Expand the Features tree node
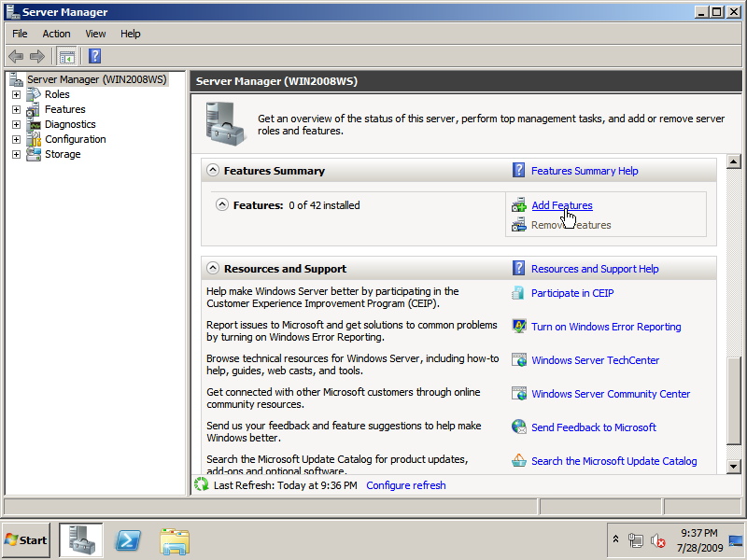The height and width of the screenshot is (560, 747). pyautogui.click(x=16, y=109)
